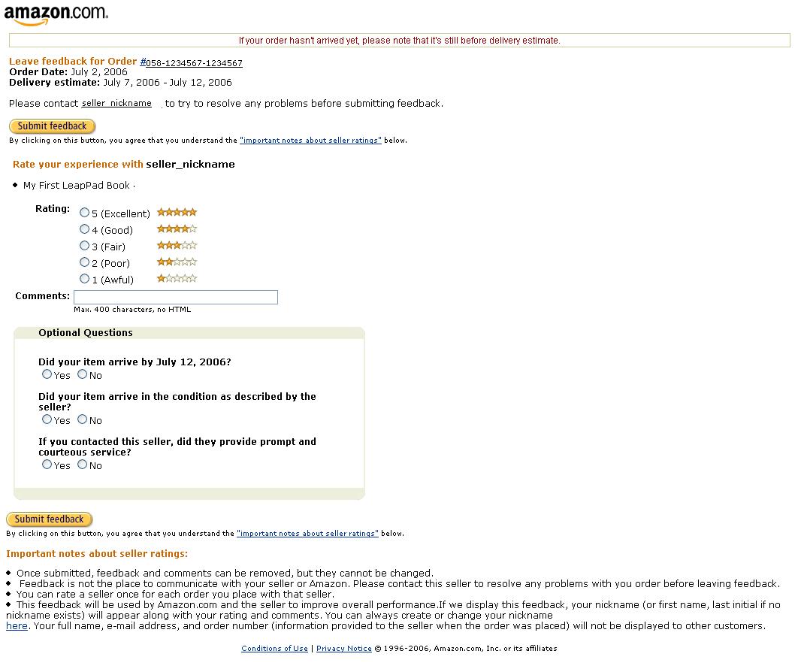The height and width of the screenshot is (672, 801).
Task: Click the top Submit feedback button
Action: [x=52, y=126]
